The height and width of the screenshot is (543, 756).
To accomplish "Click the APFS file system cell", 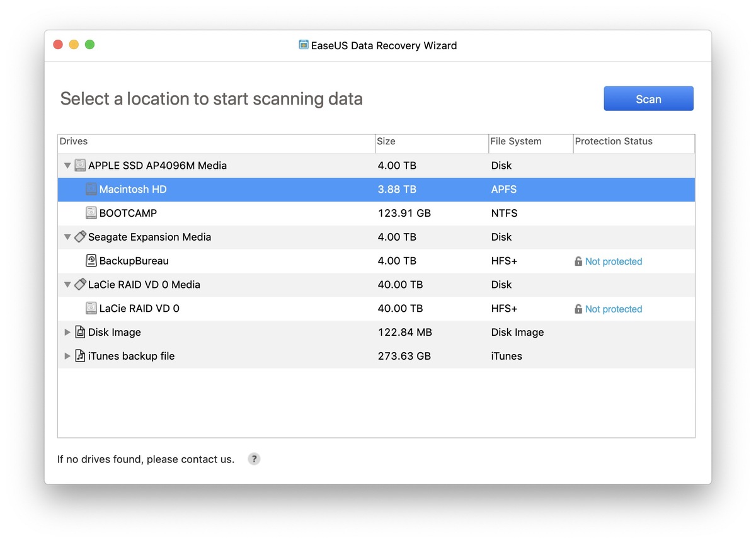I will [x=504, y=190].
